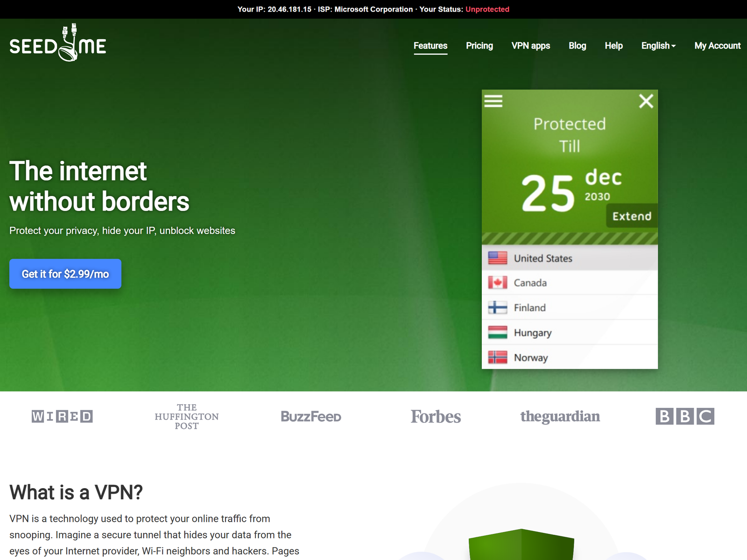Image resolution: width=747 pixels, height=560 pixels.
Task: Choose Finland server text
Action: [x=530, y=308]
